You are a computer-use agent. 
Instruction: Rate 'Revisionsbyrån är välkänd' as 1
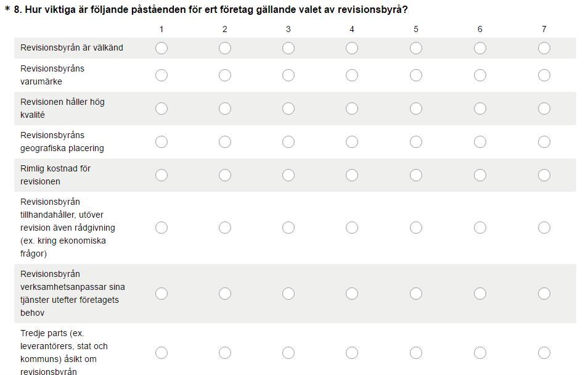tap(161, 48)
